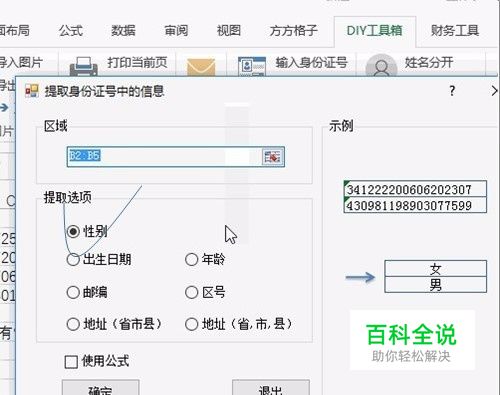Click the 打印当前页 button
Viewport: 500px width, 395px height.
(x=137, y=62)
